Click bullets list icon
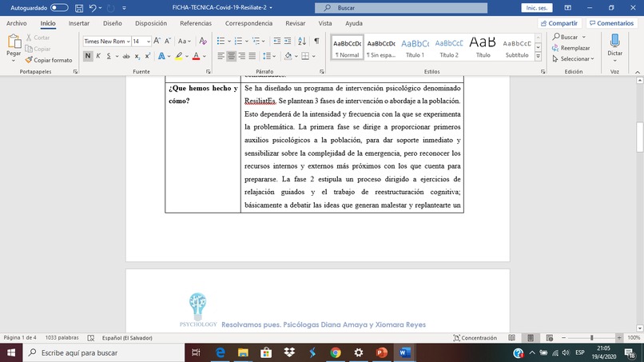This screenshot has width=644, height=362. click(221, 41)
